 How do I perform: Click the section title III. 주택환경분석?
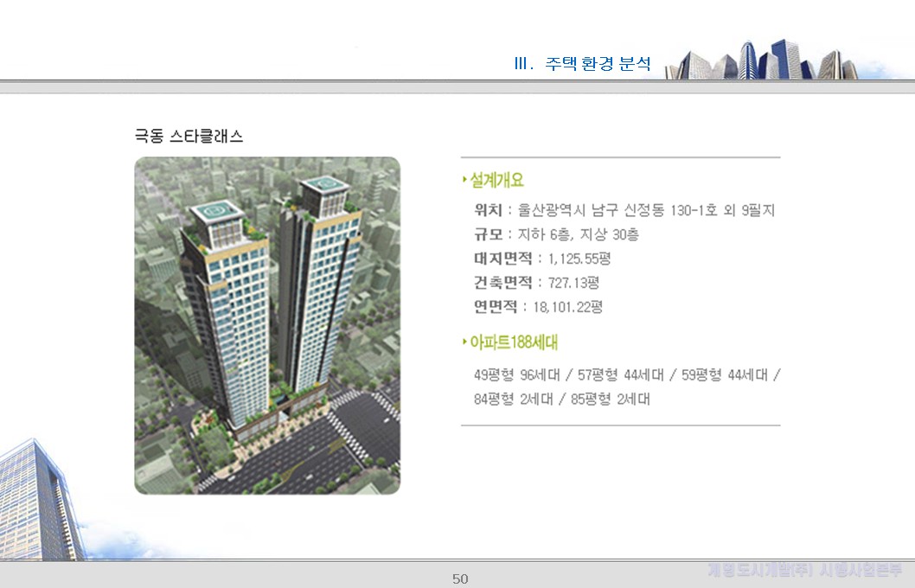pos(582,64)
